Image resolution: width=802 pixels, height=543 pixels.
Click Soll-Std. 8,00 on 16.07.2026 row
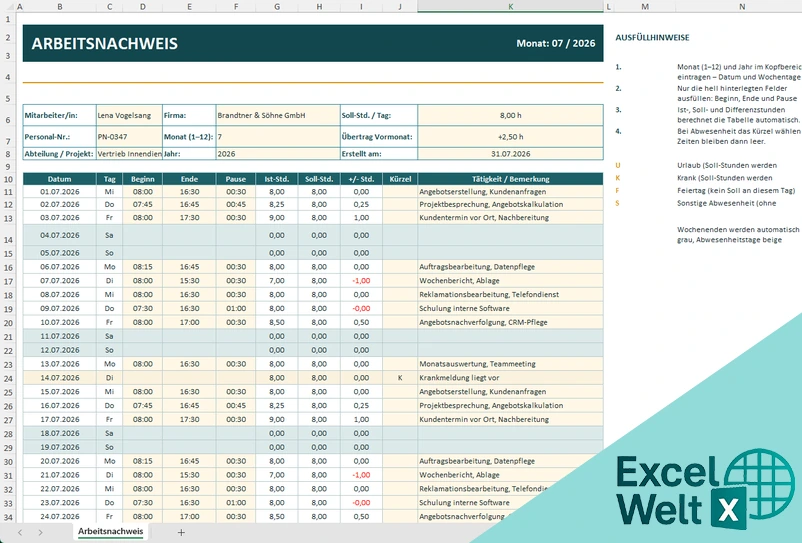319,405
